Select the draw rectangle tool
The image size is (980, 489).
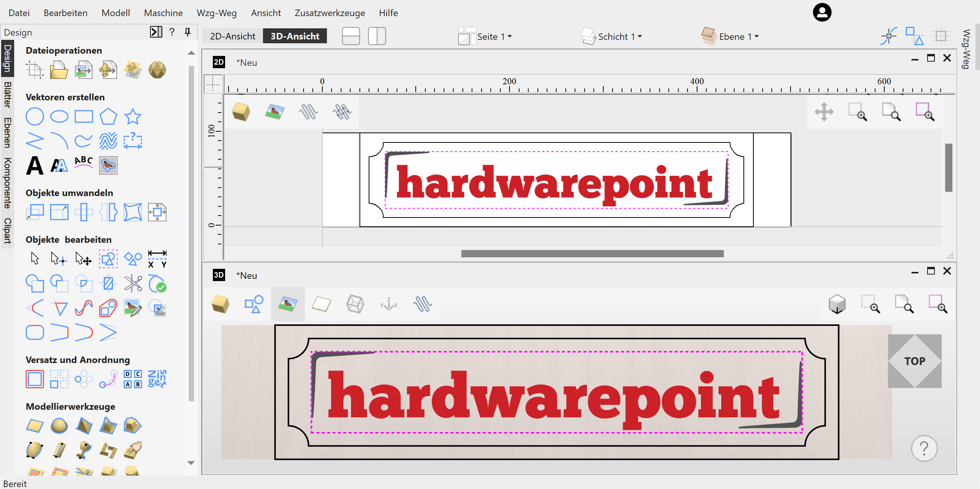[x=83, y=117]
